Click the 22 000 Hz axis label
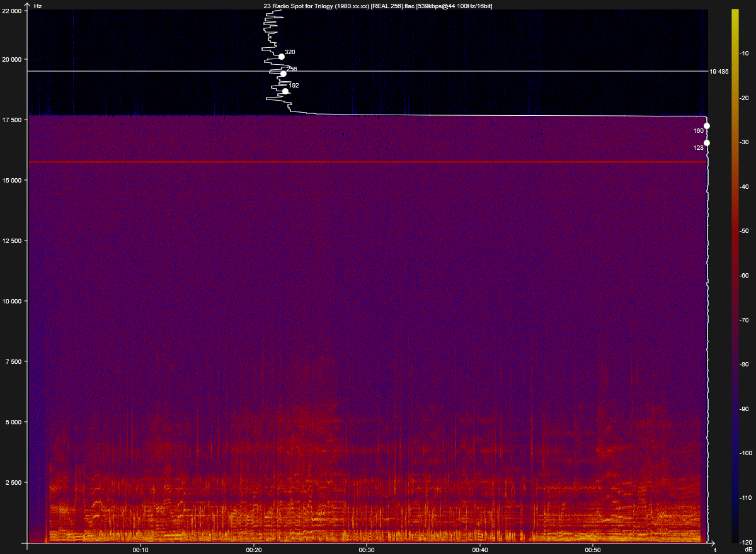Image resolution: width=756 pixels, height=554 pixels. tap(13, 11)
